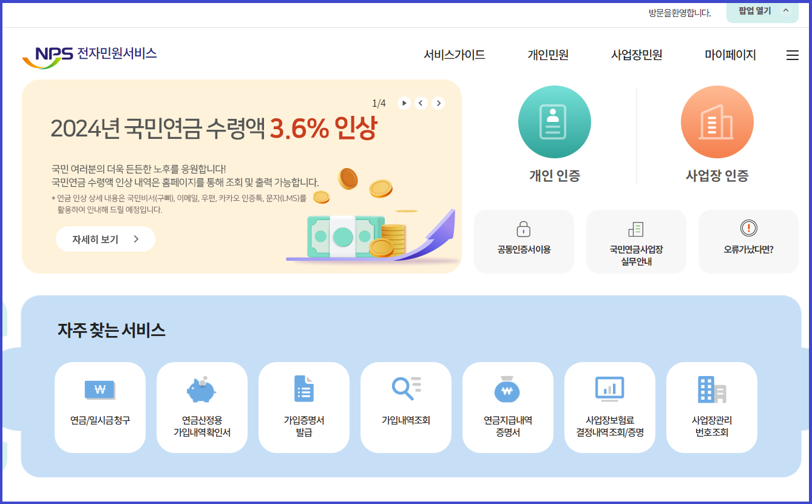Select the 사업장 인증 (business authentication) icon
The image size is (812, 504).
(x=717, y=121)
